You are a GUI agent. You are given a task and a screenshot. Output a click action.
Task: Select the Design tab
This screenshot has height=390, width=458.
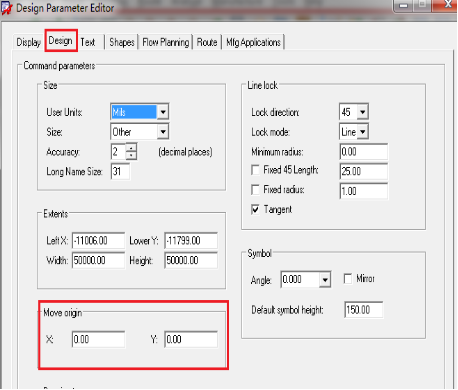61,41
